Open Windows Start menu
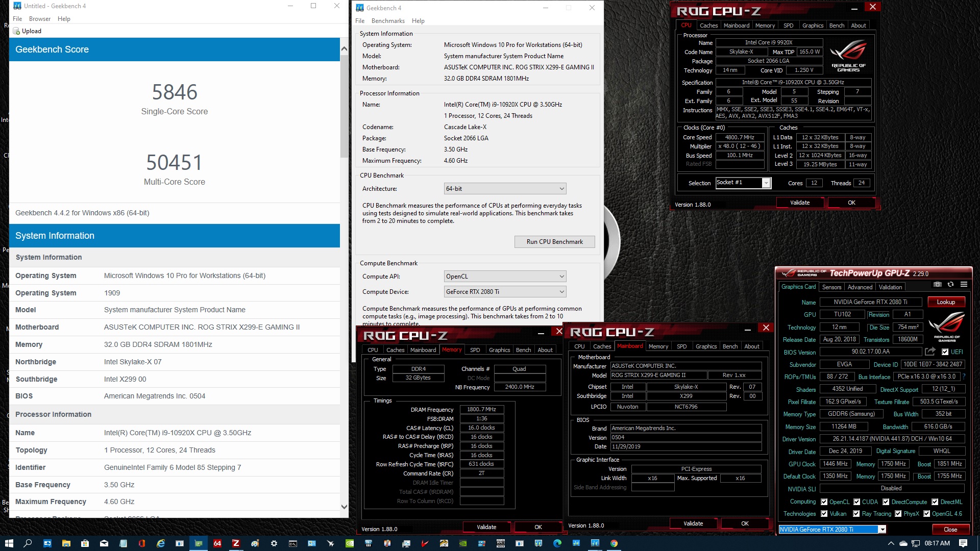The width and height of the screenshot is (980, 551). [x=9, y=543]
